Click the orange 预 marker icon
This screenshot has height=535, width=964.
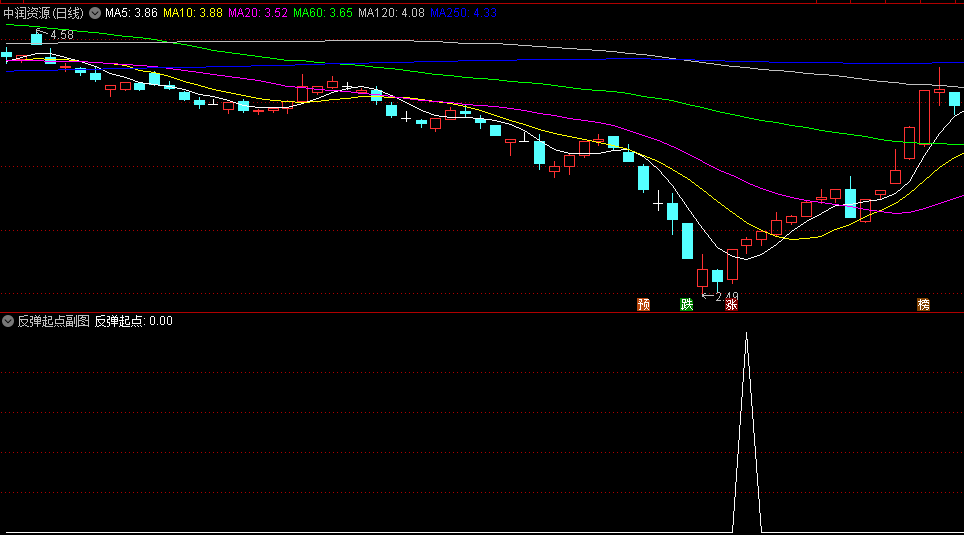[644, 304]
